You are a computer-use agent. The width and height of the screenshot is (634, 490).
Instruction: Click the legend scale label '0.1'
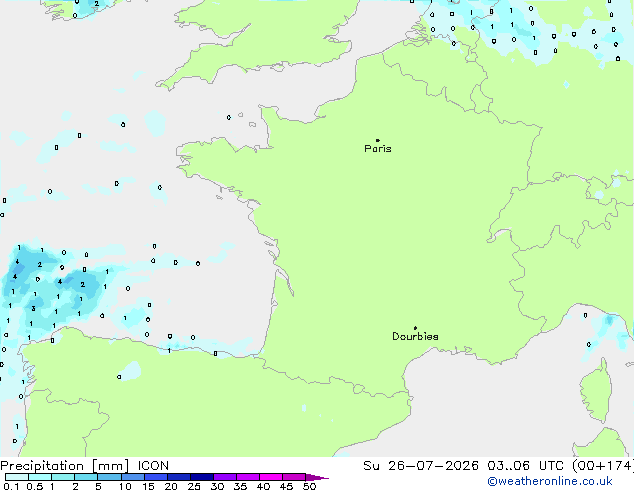[x=11, y=486]
